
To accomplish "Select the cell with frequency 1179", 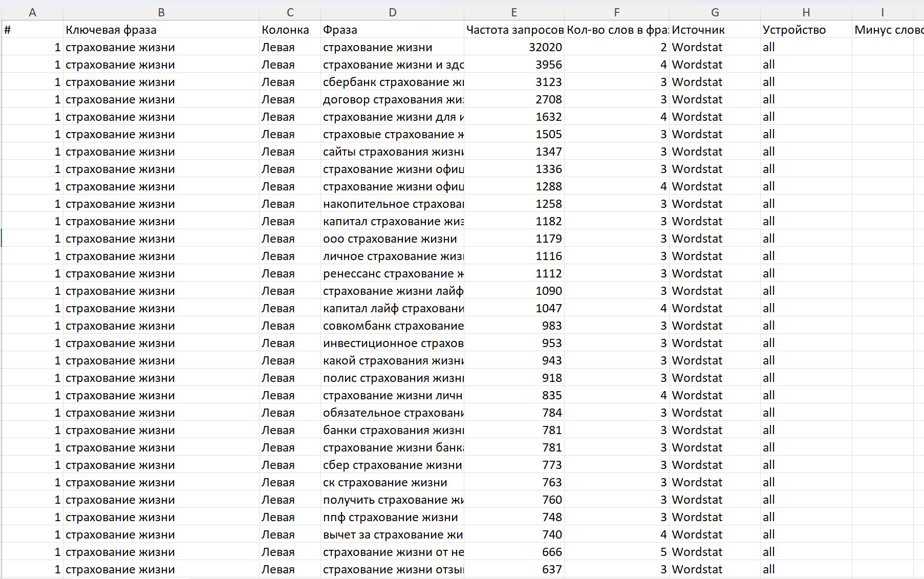I will [x=514, y=239].
